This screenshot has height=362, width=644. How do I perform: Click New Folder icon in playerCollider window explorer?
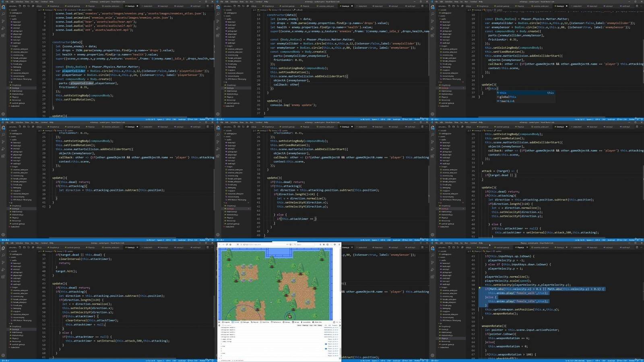24,6
